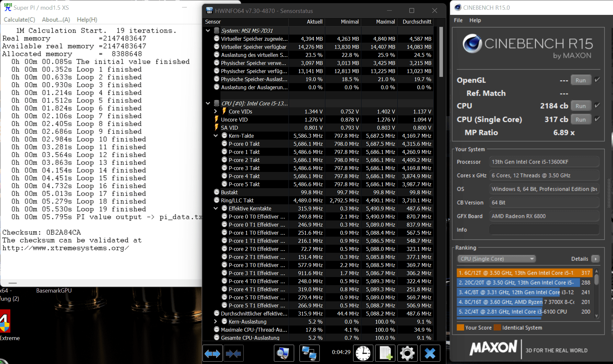Click Durchschnitt column header

click(415, 22)
